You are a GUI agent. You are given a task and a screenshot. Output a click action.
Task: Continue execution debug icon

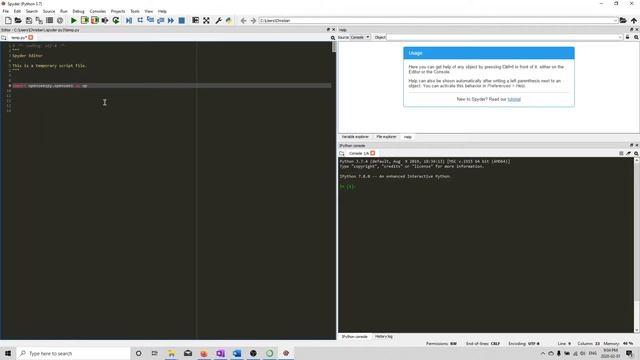click(171, 20)
